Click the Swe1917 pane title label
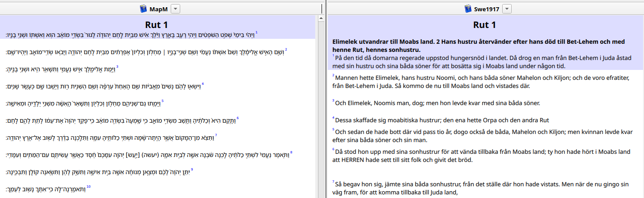This screenshot has height=198, width=644. pyautogui.click(x=487, y=9)
